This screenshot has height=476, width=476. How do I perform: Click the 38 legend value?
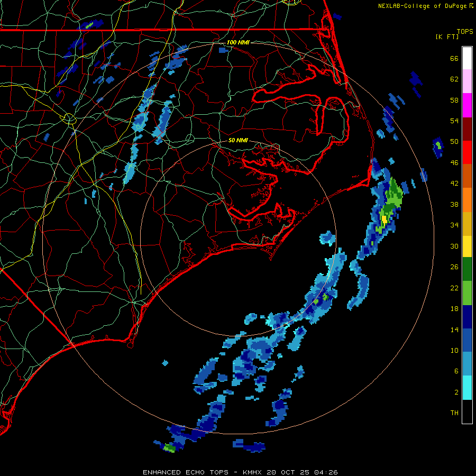[x=454, y=204]
